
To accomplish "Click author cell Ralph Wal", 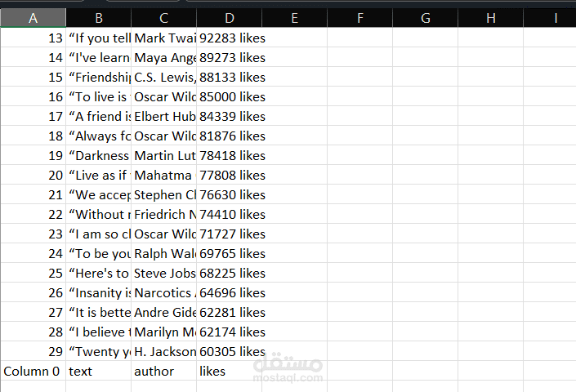I will pyautogui.click(x=164, y=253).
